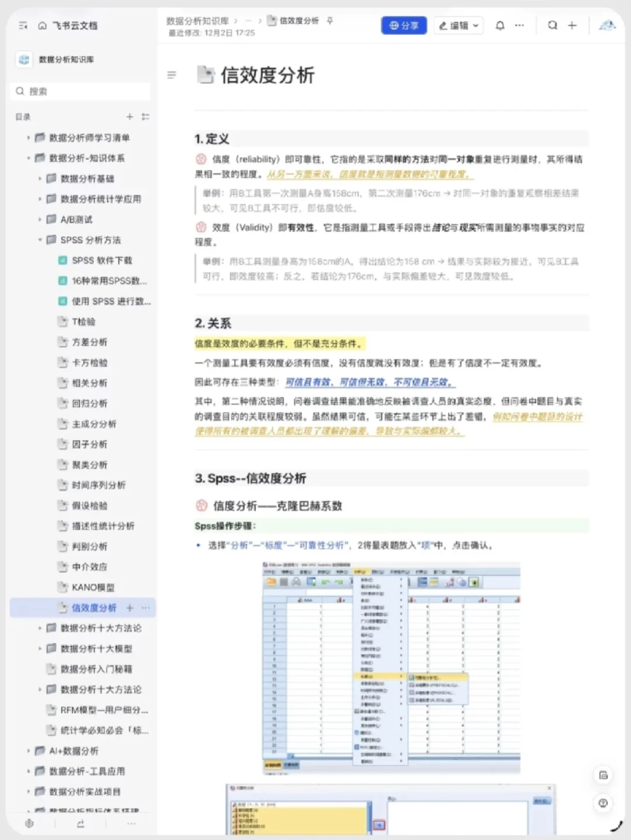Expand the A/B测试 folder
Image resolution: width=631 pixels, height=840 pixels.
point(40,220)
